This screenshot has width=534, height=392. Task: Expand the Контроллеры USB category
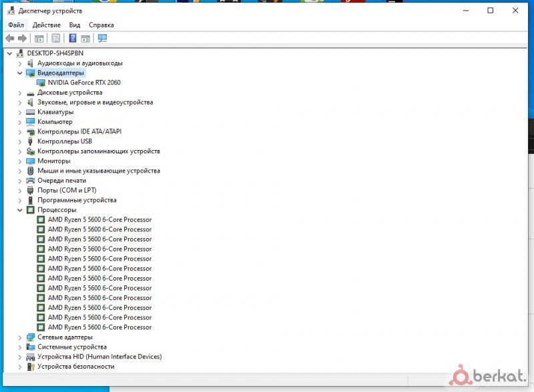tap(20, 141)
